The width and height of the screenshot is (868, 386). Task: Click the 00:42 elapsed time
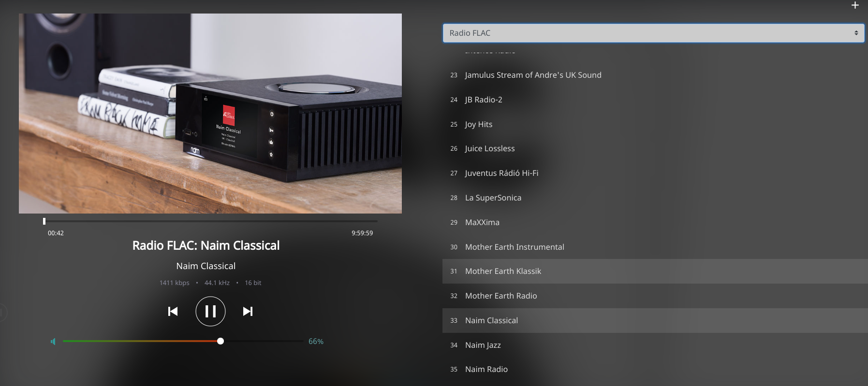(x=56, y=233)
